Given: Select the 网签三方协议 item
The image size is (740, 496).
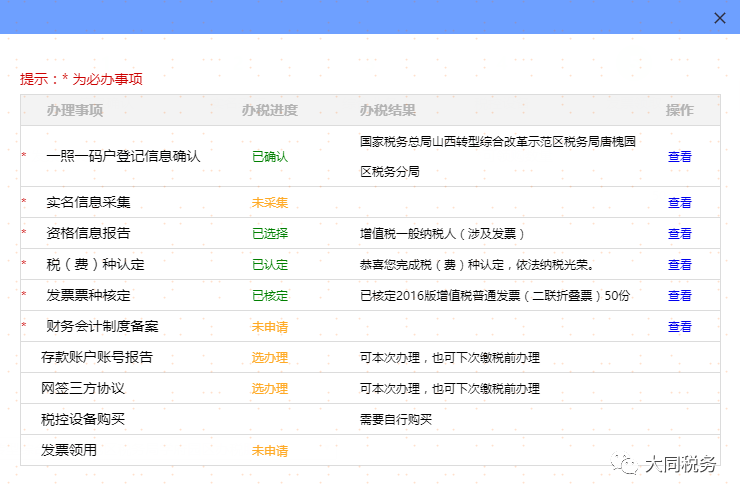Looking at the screenshot, I should [83, 388].
